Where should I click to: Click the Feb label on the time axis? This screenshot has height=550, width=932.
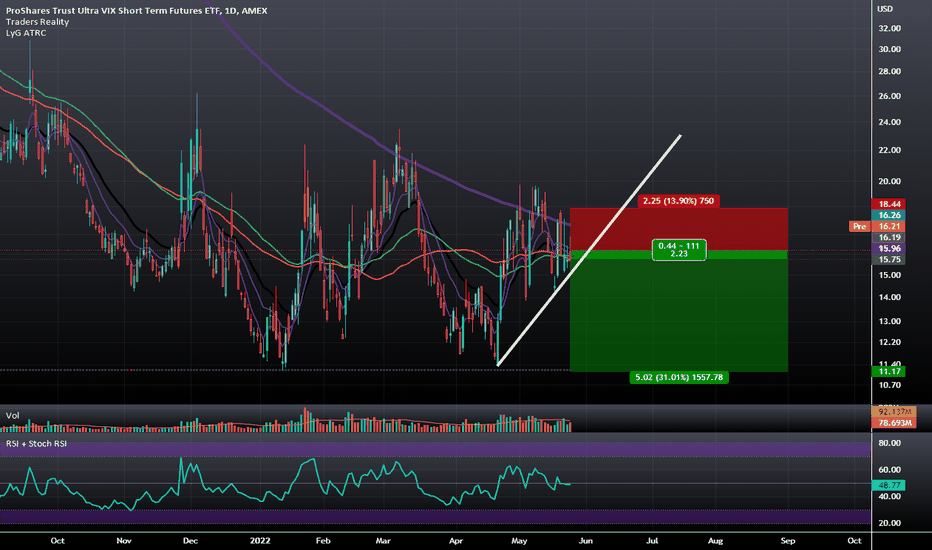323,540
